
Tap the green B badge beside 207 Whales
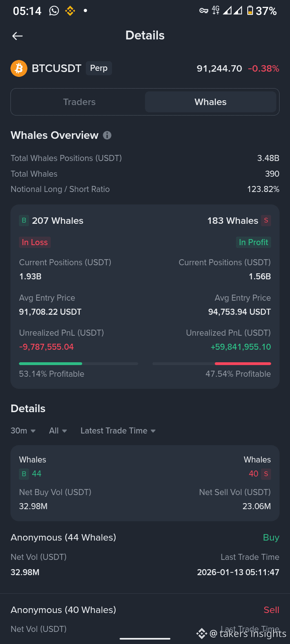(x=24, y=221)
